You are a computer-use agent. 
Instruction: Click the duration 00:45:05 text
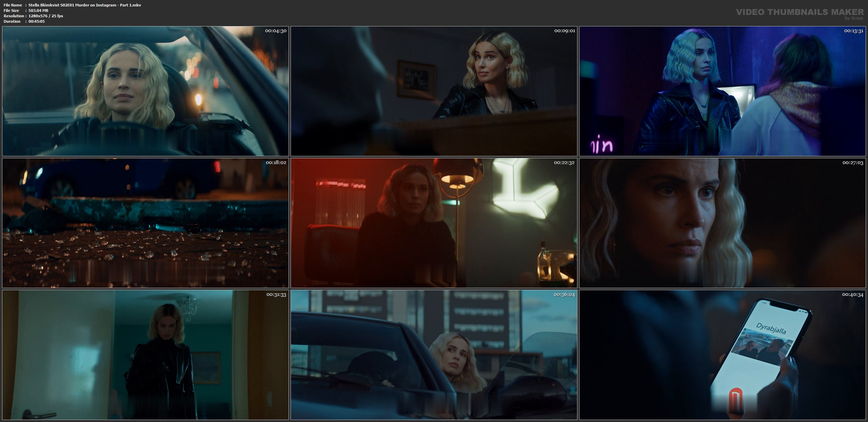point(37,21)
